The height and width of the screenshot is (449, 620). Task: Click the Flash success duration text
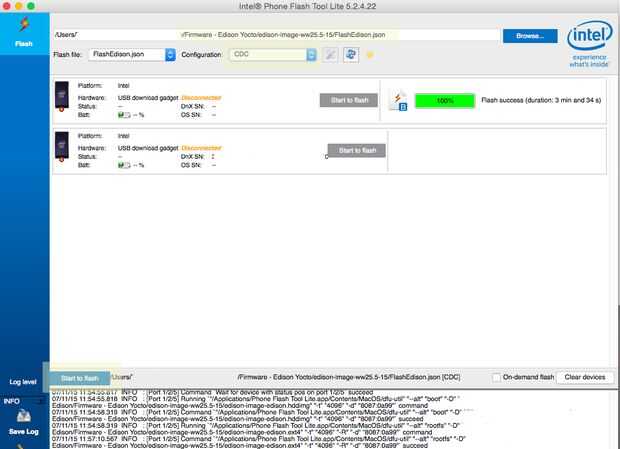coord(541,100)
